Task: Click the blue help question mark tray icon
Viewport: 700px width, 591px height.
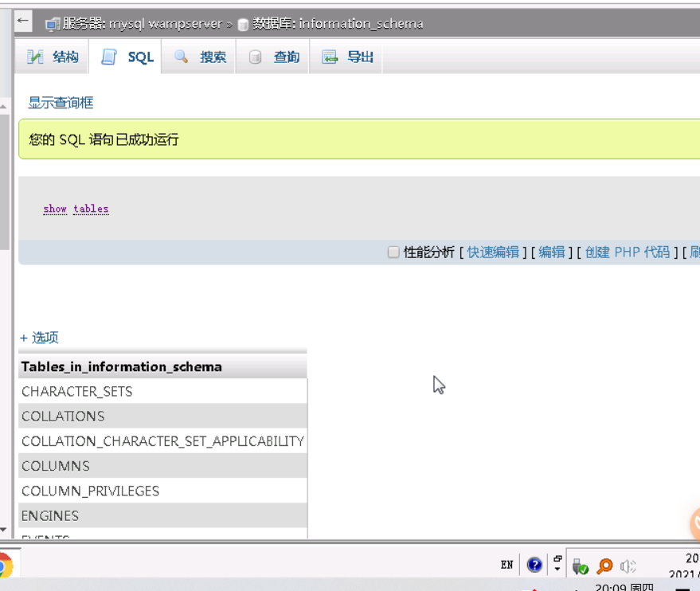Action: (x=534, y=565)
